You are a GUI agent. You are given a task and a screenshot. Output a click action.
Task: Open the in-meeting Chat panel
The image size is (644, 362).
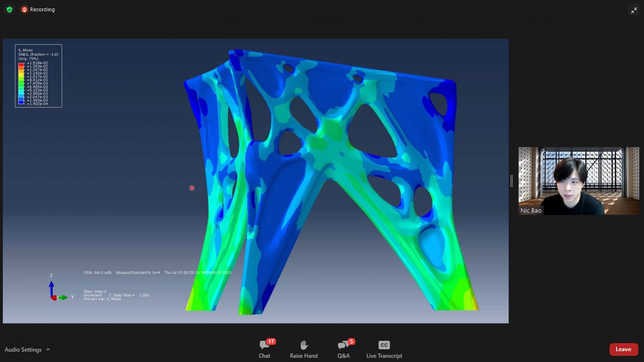point(264,348)
